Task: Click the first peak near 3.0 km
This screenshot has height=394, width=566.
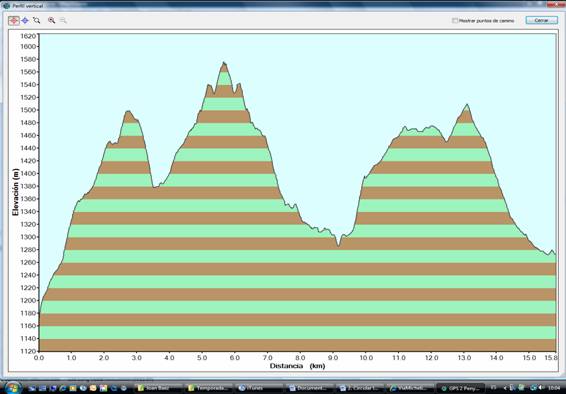Action: (x=129, y=111)
